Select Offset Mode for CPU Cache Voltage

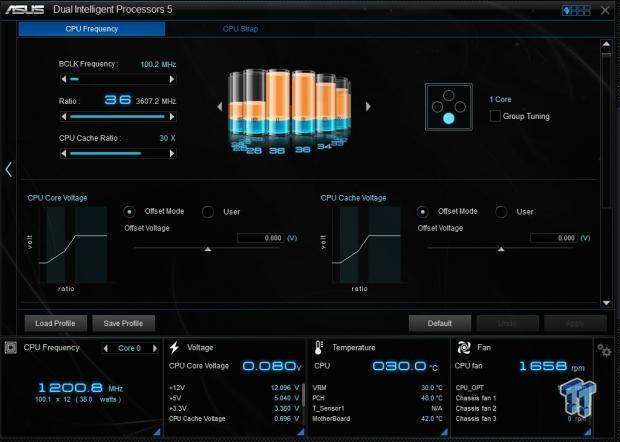(422, 212)
